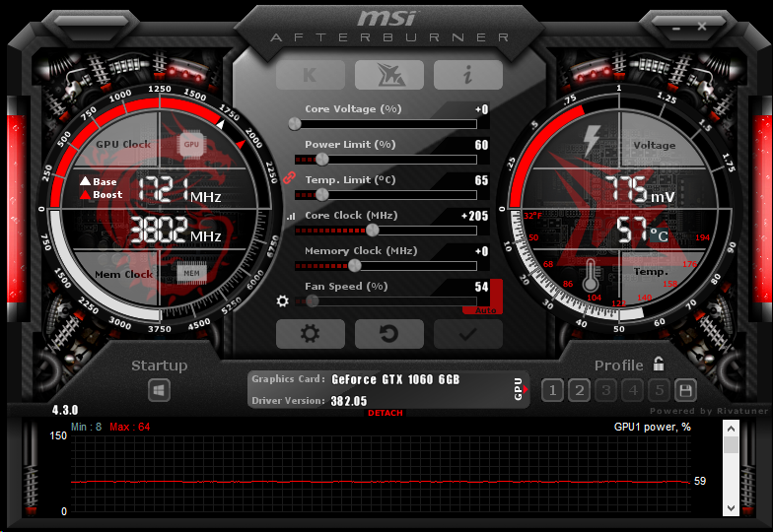Adjust the Core Clock slider knob
This screenshot has width=773, height=532.
(373, 231)
